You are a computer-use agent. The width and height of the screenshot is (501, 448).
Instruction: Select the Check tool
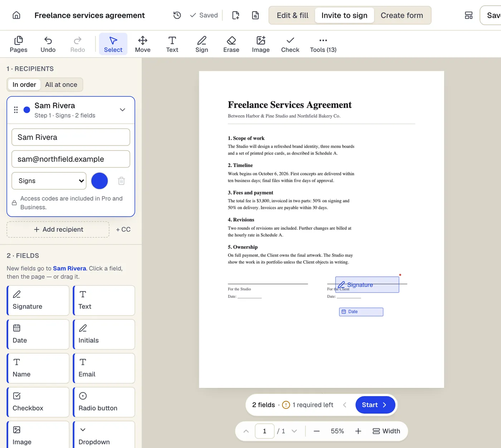click(x=290, y=44)
